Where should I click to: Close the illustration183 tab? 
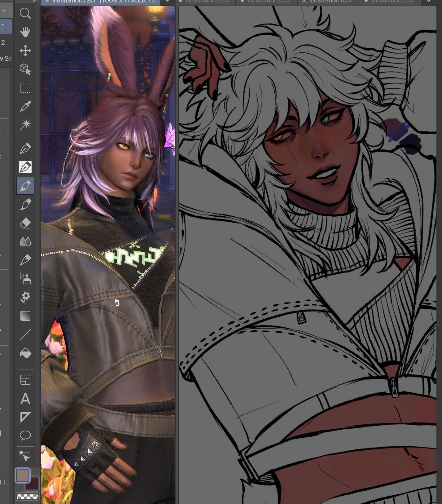304,2
